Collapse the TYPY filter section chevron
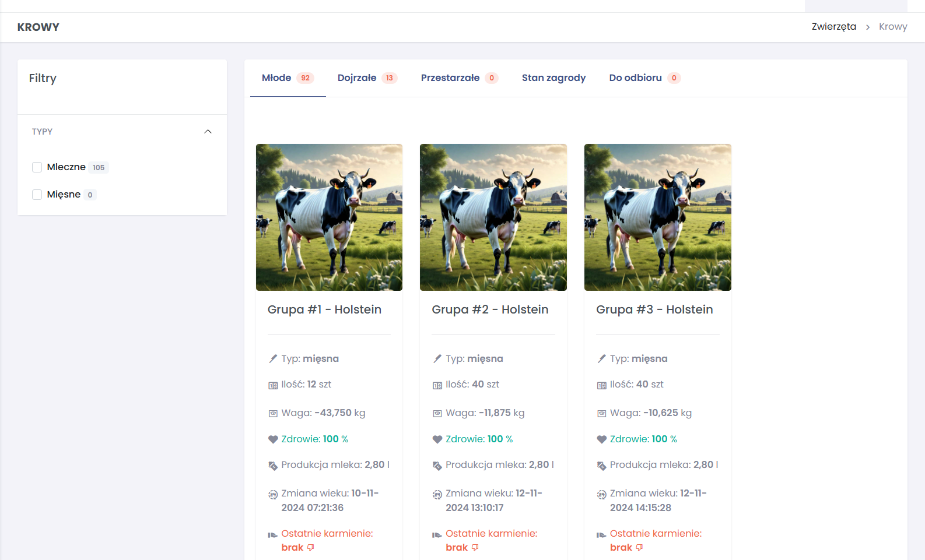This screenshot has height=560, width=925. (x=208, y=132)
